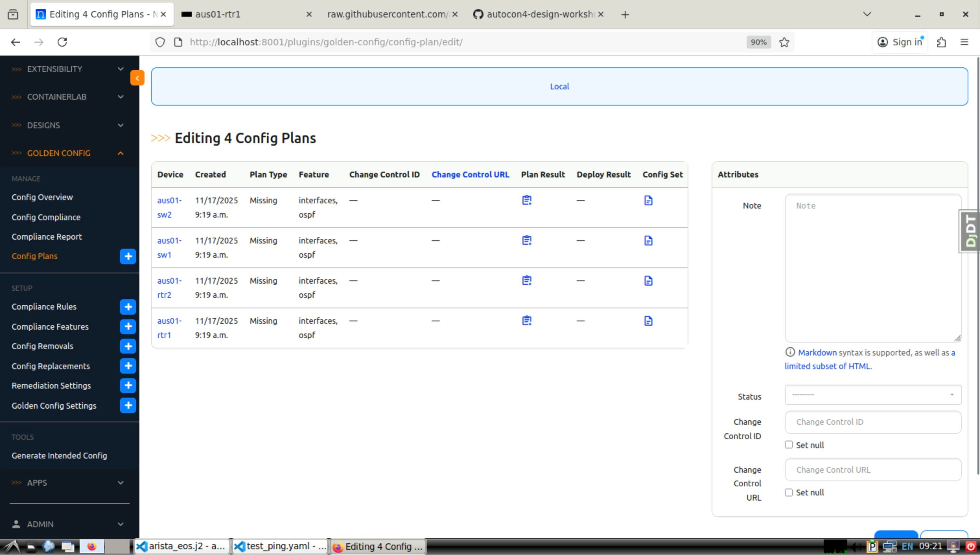Reload the page using the refresh icon
Image resolution: width=980 pixels, height=555 pixels.
coord(62,42)
